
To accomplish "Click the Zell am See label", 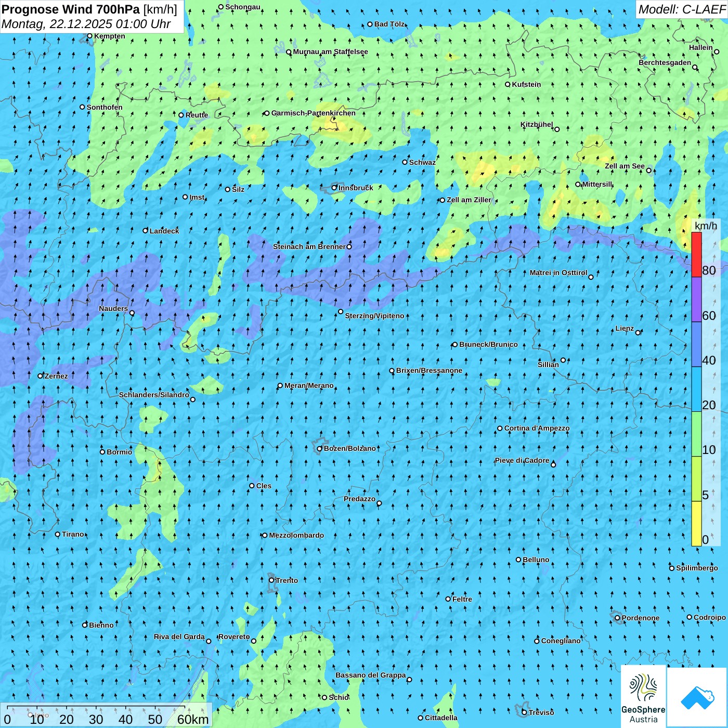I will click(625, 166).
